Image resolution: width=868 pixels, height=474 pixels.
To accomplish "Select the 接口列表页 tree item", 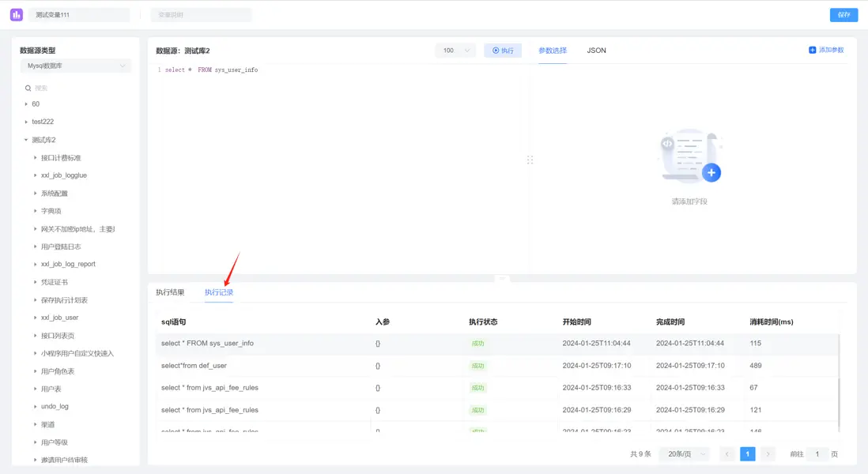I will tap(58, 336).
